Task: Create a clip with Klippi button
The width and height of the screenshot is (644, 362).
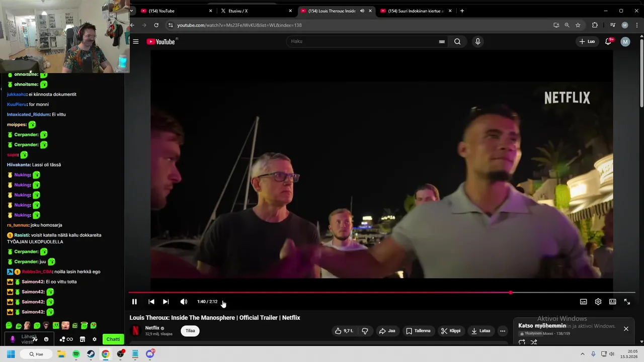Action: [450, 331]
